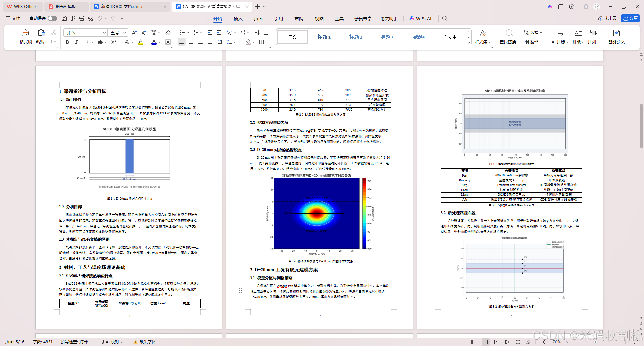Toggle right alignment
The width and height of the screenshot is (644, 346).
[200, 42]
